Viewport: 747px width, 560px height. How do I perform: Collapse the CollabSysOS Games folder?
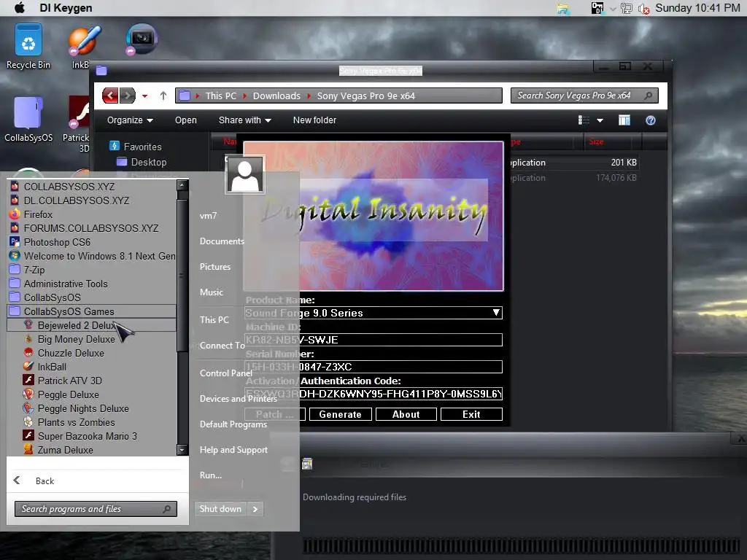92,311
